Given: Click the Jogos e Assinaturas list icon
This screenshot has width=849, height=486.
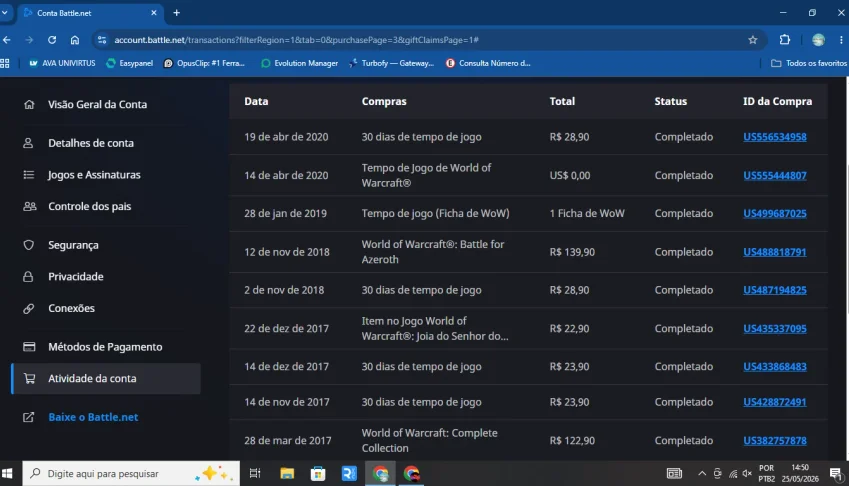Looking at the screenshot, I should (x=29, y=175).
